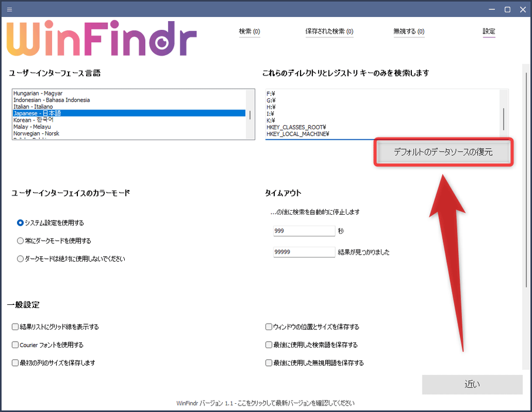Open the hamburger menu in title bar
532x412 pixels.
pyautogui.click(x=9, y=9)
